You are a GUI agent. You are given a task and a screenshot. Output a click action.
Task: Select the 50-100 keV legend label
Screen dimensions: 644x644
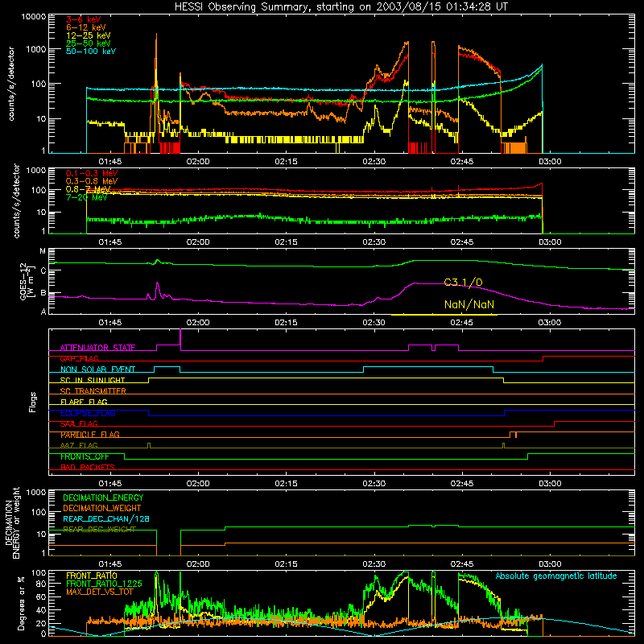(91, 52)
